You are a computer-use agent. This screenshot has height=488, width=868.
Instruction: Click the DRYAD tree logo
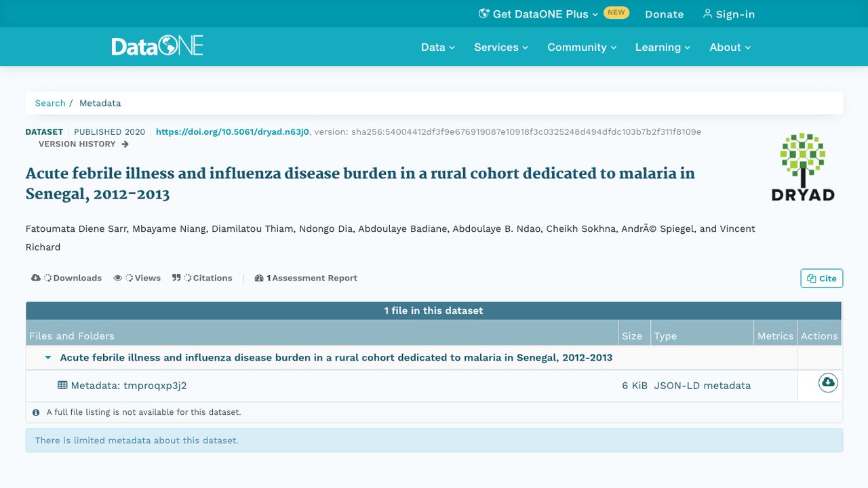(x=803, y=167)
